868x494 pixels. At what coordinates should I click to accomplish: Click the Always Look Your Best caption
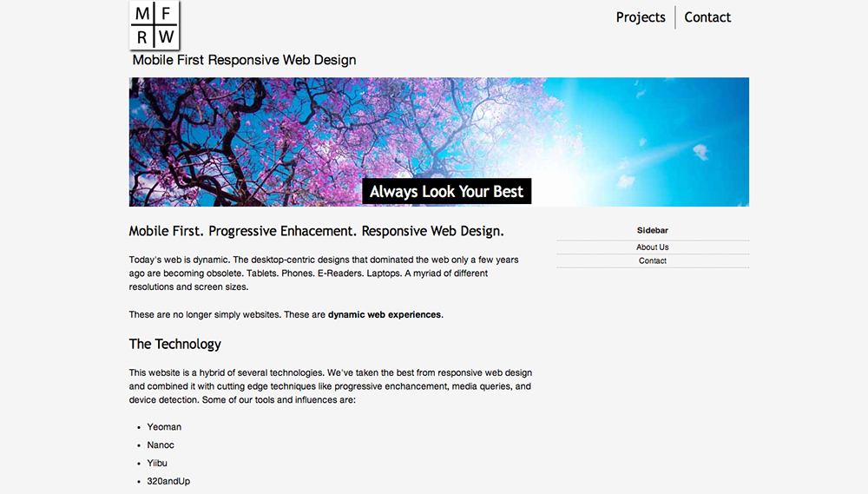[x=446, y=191]
